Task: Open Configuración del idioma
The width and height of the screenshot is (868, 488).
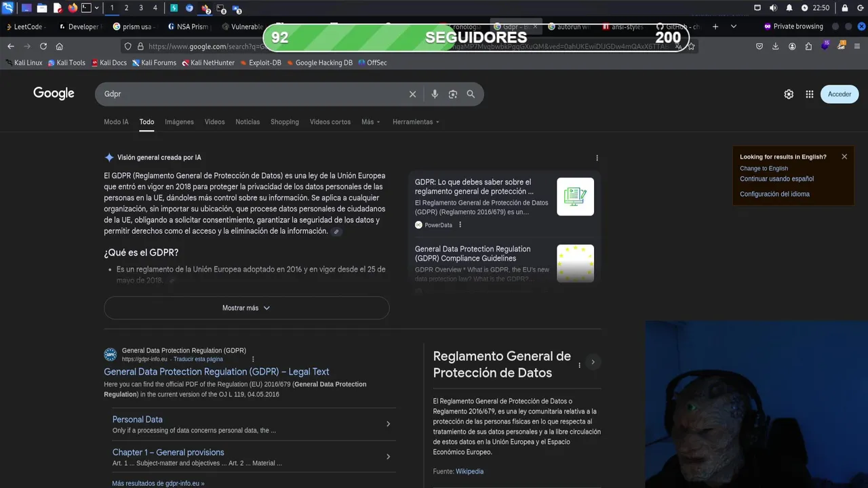Action: 774,194
